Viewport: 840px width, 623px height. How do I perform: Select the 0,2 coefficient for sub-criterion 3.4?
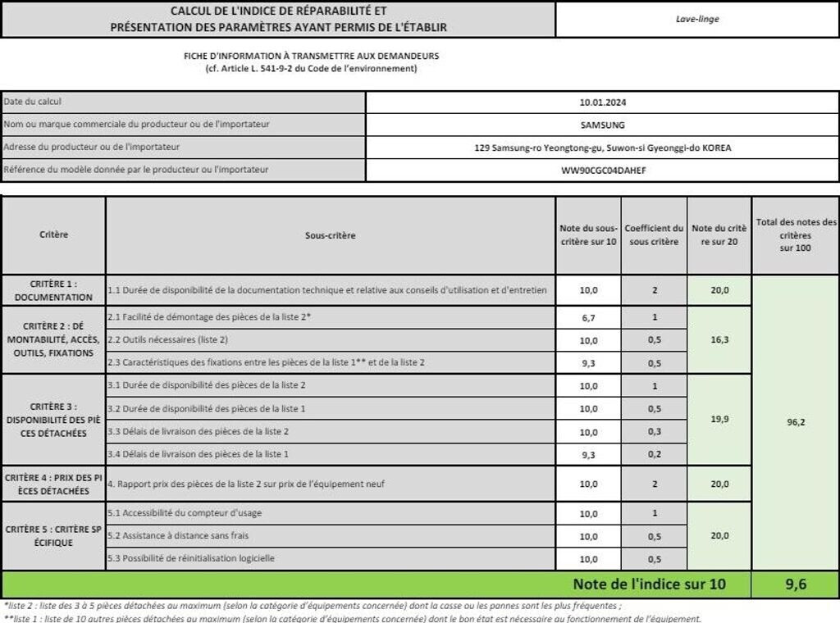click(653, 454)
